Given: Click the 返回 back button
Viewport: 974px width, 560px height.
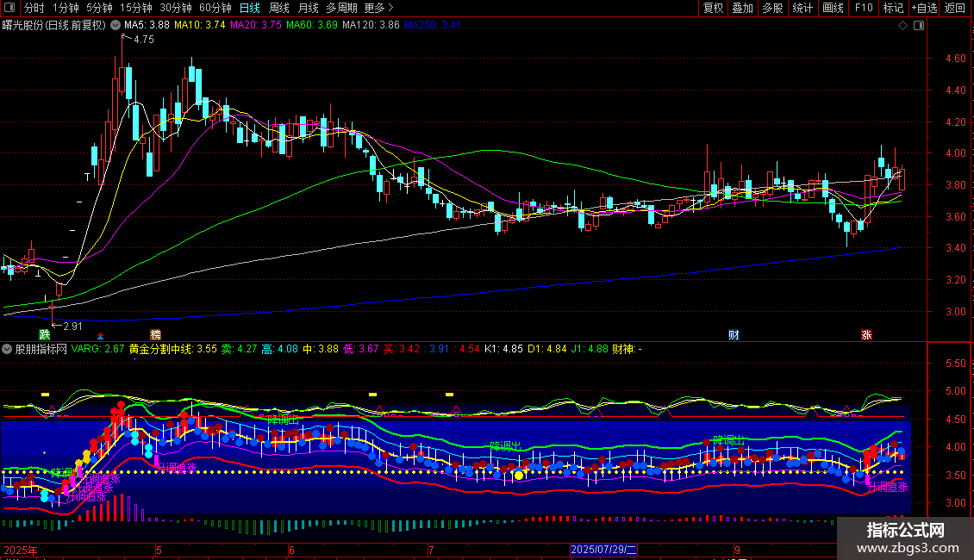Looking at the screenshot, I should pos(955,9).
